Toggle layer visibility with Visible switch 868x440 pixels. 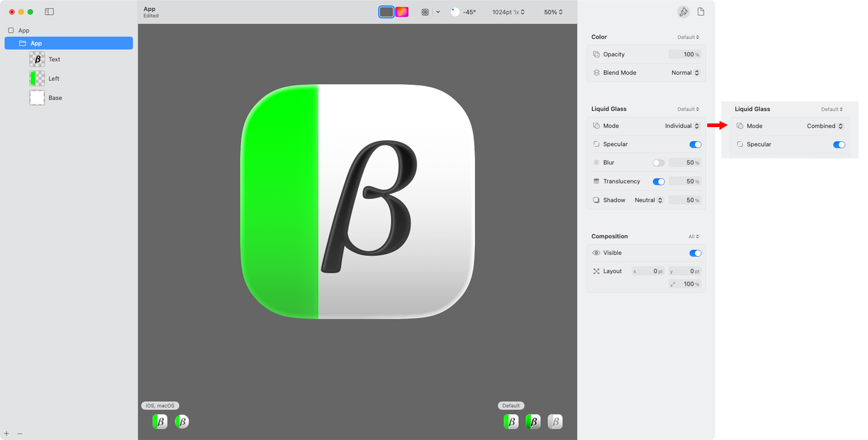tap(695, 253)
